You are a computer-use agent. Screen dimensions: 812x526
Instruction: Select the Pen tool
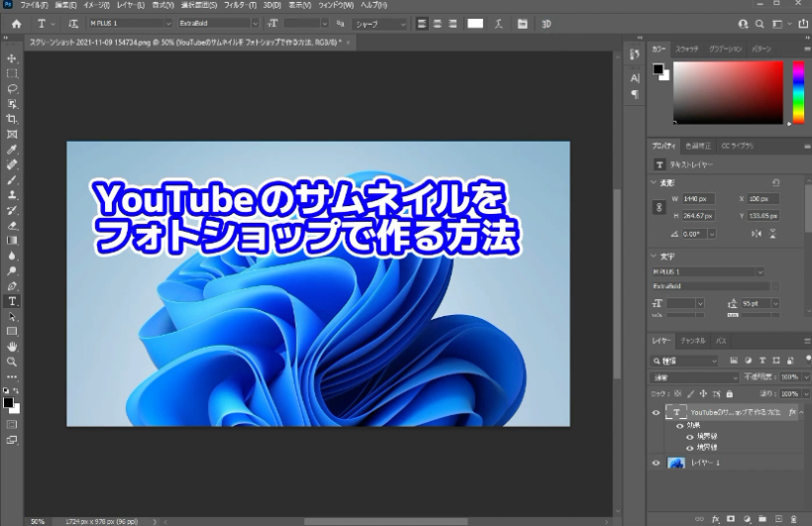point(12,286)
